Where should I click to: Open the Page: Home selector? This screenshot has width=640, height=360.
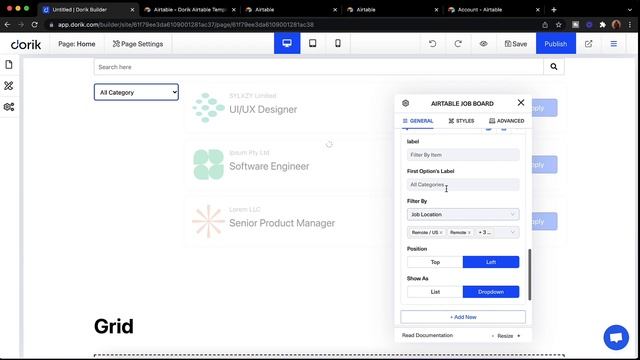coord(77,44)
